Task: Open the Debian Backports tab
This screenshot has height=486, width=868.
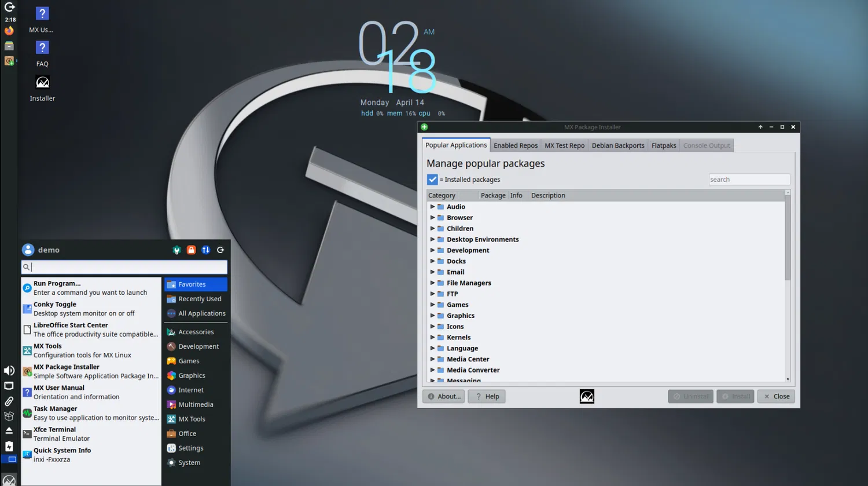Action: coord(617,145)
